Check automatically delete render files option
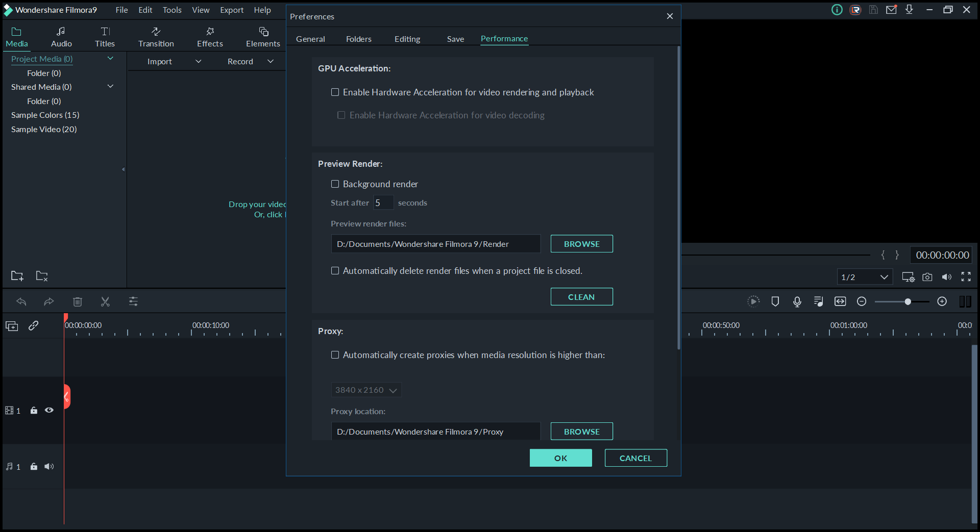The width and height of the screenshot is (980, 532). [335, 271]
